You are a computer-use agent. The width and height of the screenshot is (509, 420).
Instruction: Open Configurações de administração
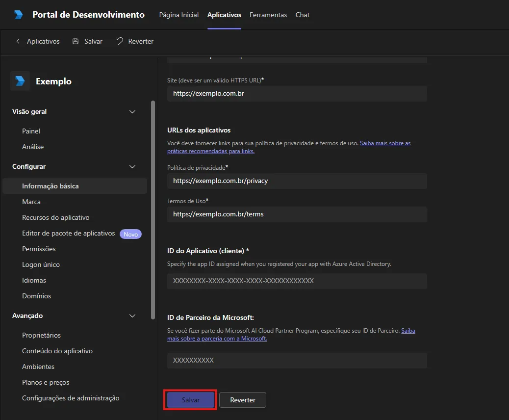tap(71, 398)
